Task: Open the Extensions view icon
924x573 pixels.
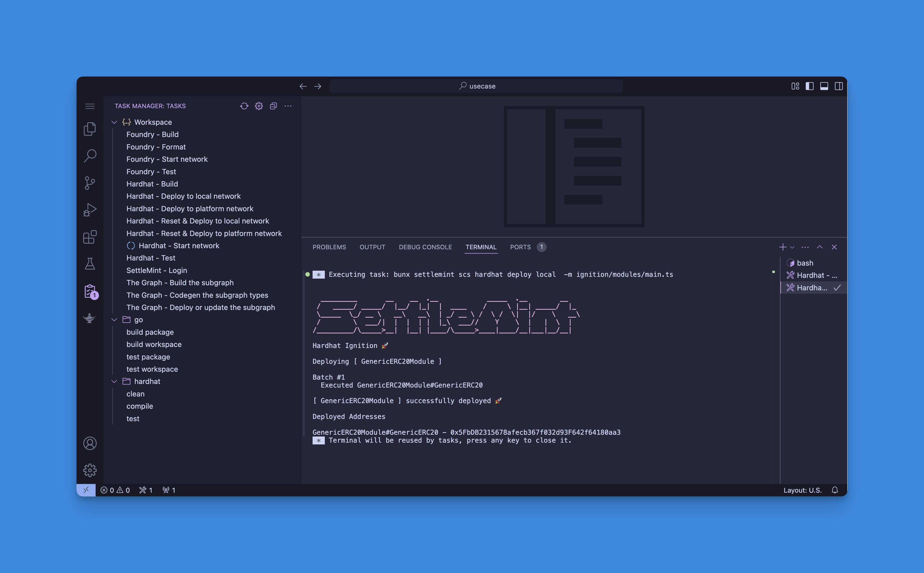Action: [90, 237]
